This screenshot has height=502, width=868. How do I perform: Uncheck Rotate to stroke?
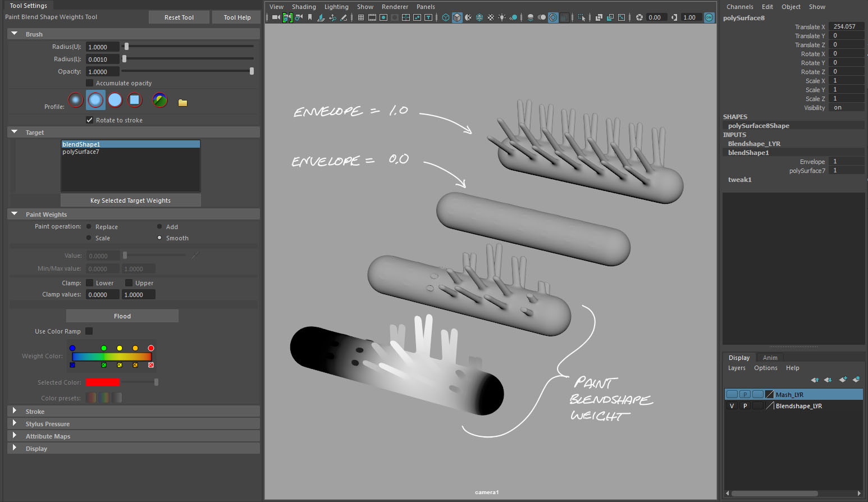tap(90, 120)
